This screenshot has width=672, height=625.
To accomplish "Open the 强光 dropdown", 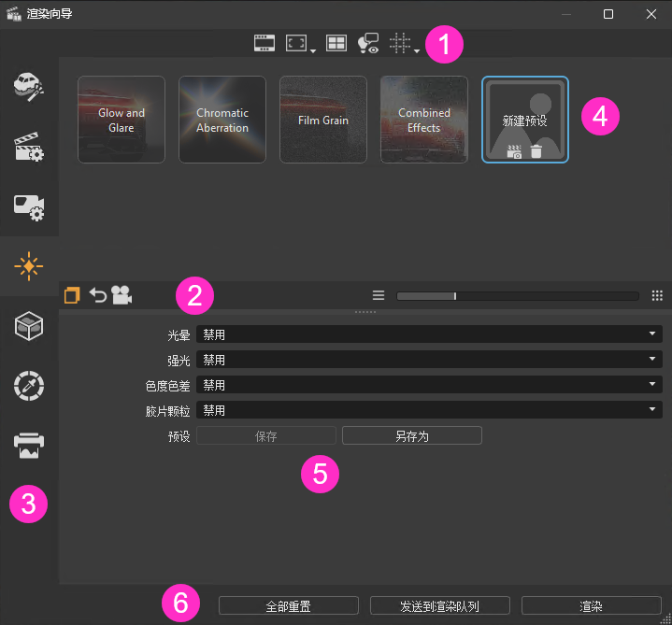I will pyautogui.click(x=429, y=360).
